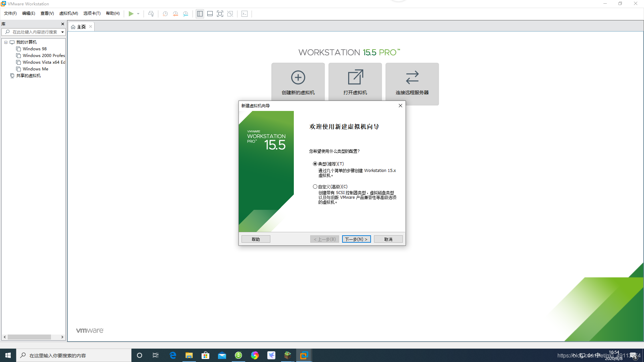Toggle the library sidebar view icon
Screen dimensions: 644x362
click(200, 14)
